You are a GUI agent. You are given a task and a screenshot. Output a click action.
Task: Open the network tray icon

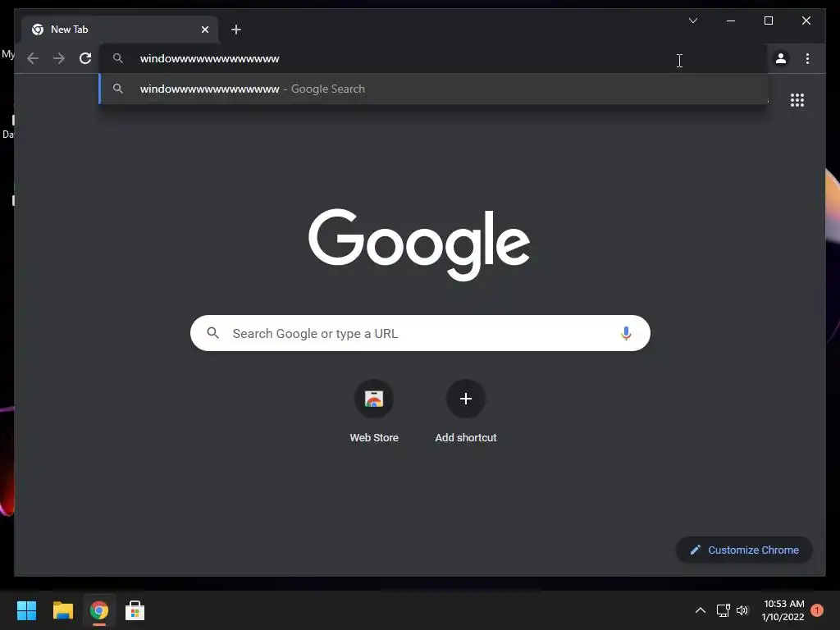pyautogui.click(x=724, y=610)
